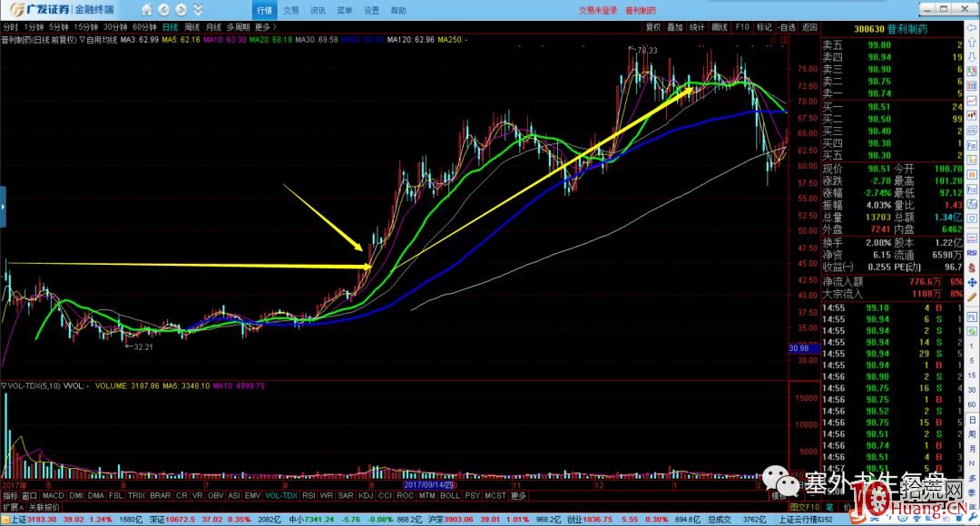Image resolution: width=980 pixels, height=526 pixels.
Task: Expand the left edge side panel handle
Action: pos(3,207)
